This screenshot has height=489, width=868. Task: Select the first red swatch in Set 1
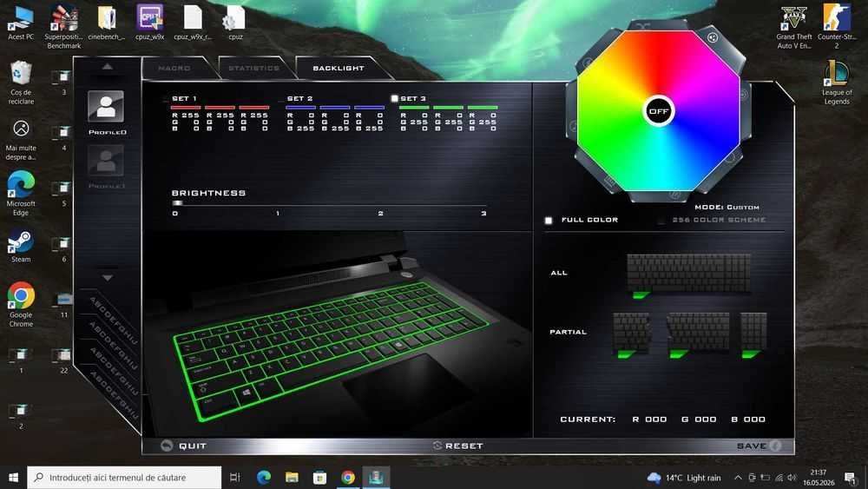(x=186, y=108)
